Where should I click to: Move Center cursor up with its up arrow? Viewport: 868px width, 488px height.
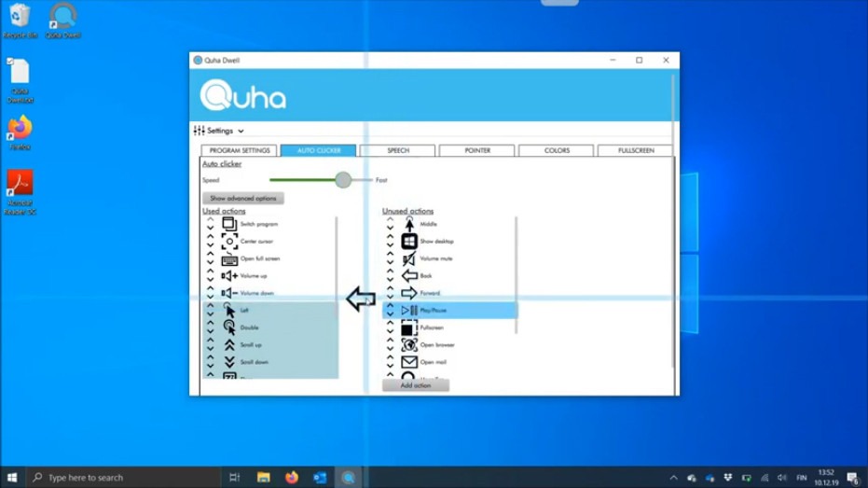pos(211,237)
